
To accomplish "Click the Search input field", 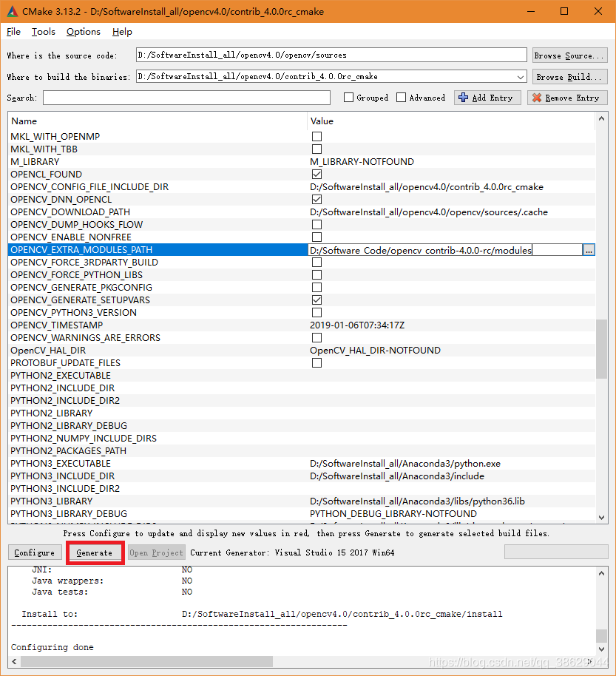I will click(x=186, y=98).
